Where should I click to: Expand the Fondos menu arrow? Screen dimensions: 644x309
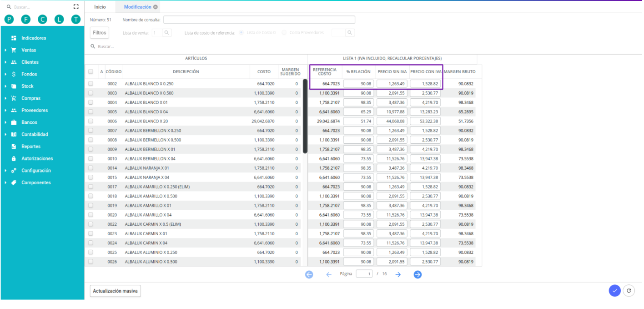click(x=5, y=74)
